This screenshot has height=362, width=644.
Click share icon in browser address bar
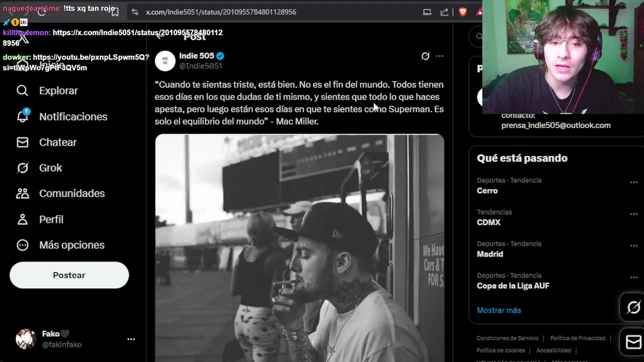[x=444, y=12]
